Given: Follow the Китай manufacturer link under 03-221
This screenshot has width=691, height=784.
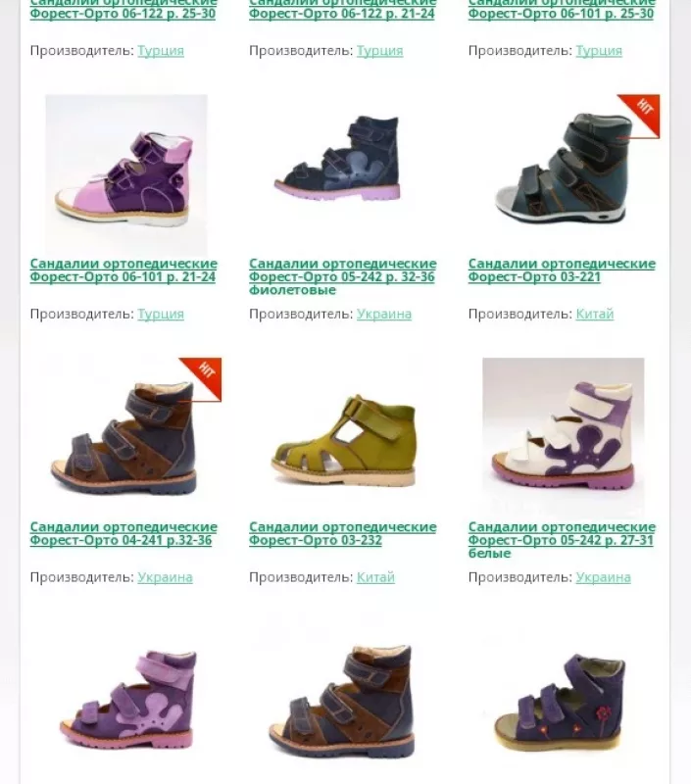Looking at the screenshot, I should coord(595,314).
